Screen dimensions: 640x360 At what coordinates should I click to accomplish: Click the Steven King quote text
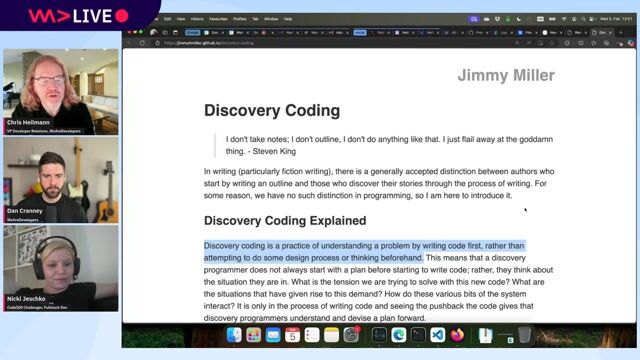(x=389, y=145)
